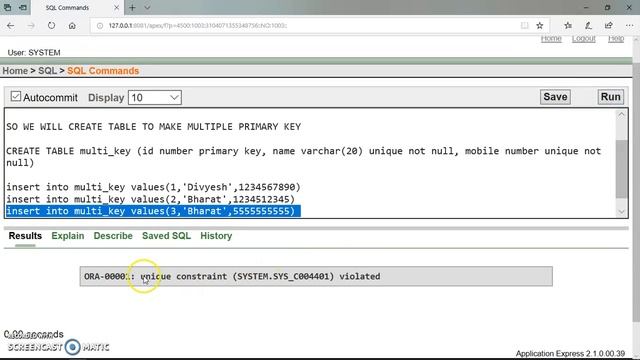This screenshot has width=640, height=360.
Task: Toggle the Autocommit checkbox
Action: [16, 96]
